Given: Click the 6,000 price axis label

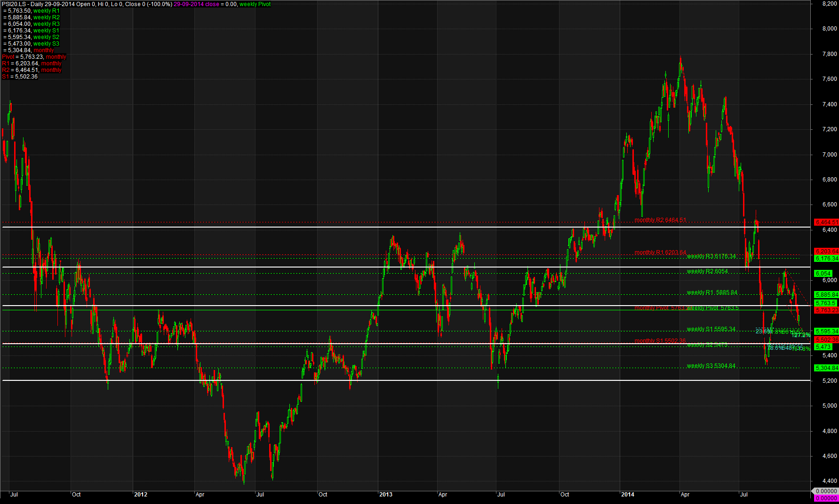Looking at the screenshot, I should [830, 280].
